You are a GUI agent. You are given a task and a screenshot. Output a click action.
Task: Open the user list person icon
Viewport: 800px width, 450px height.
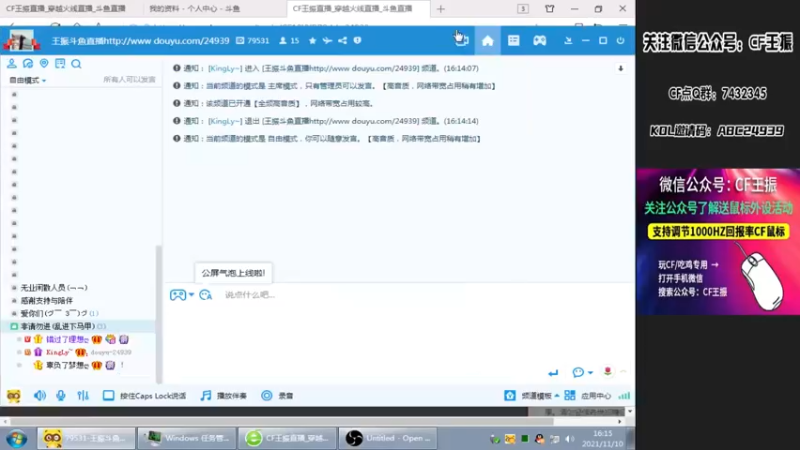[x=11, y=64]
